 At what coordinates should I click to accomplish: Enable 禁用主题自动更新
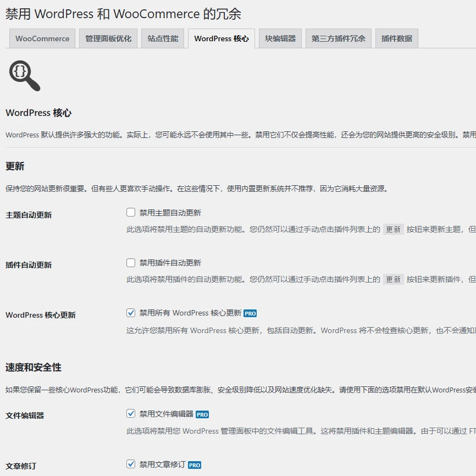tap(130, 212)
